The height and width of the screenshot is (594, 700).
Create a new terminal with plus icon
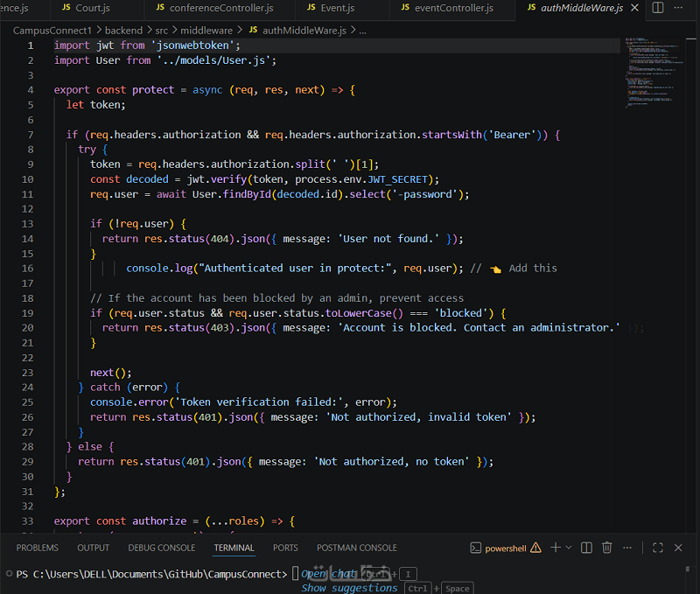(556, 548)
